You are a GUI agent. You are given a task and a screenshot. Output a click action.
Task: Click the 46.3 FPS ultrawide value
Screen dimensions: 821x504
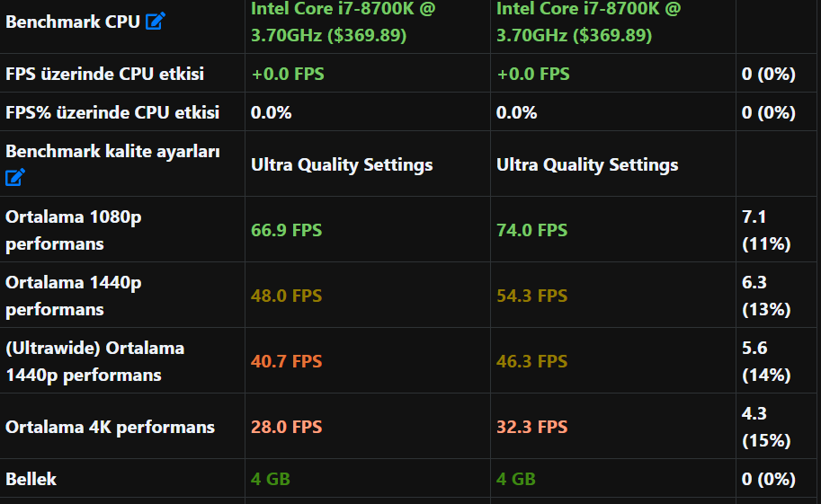pos(531,361)
